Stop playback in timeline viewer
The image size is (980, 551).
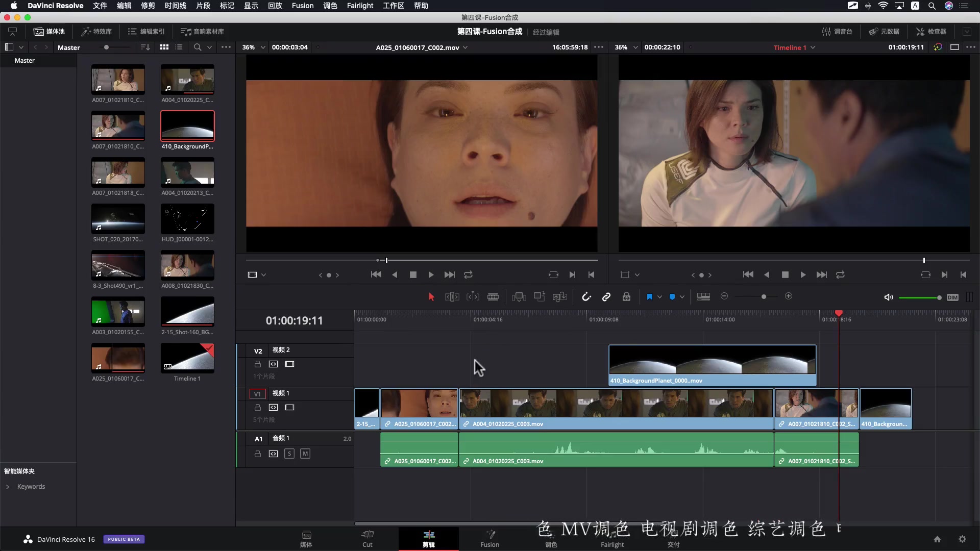coord(785,275)
